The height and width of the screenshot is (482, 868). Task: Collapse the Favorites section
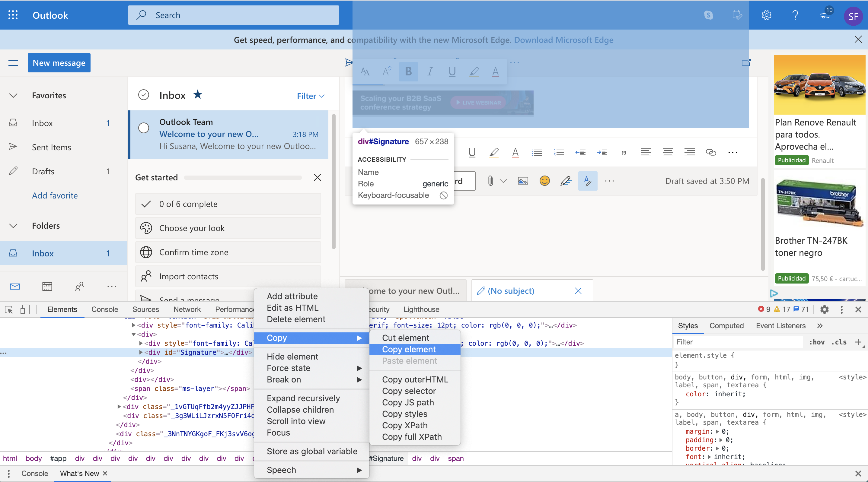(13, 96)
